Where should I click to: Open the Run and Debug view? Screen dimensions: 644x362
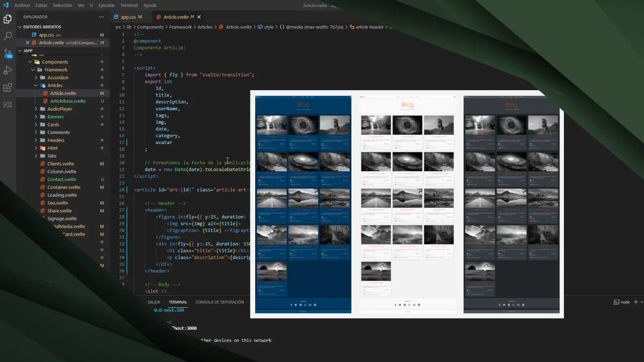8,70
